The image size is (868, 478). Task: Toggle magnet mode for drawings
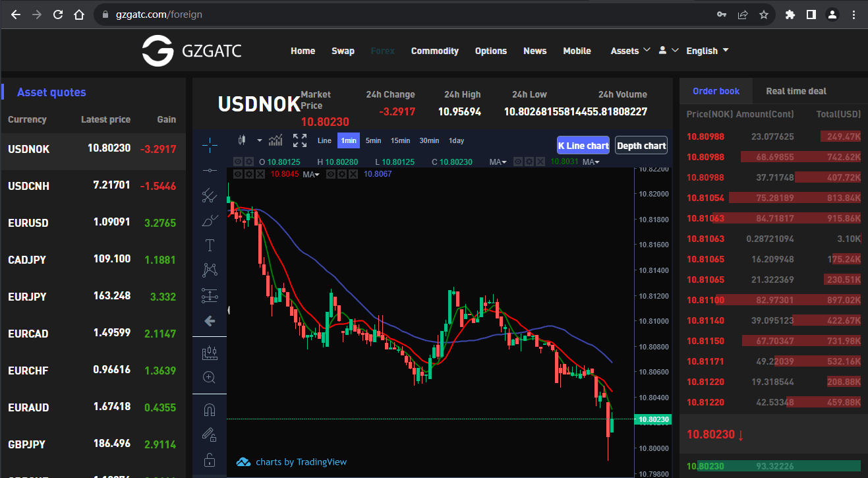click(x=210, y=410)
